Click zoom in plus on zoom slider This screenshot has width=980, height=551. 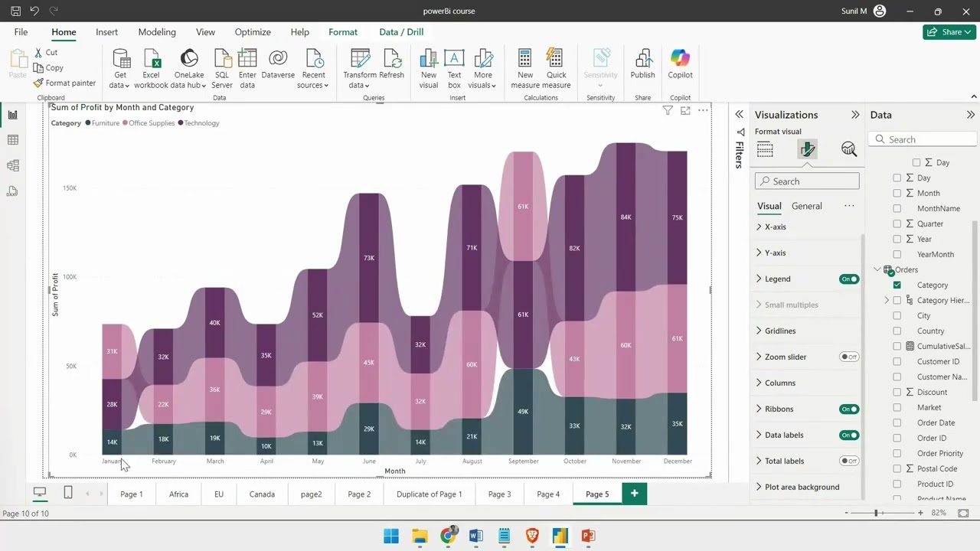point(920,513)
